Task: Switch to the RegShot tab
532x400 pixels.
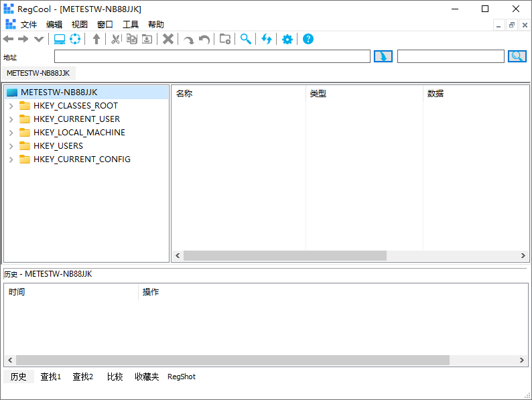Action: (182, 377)
